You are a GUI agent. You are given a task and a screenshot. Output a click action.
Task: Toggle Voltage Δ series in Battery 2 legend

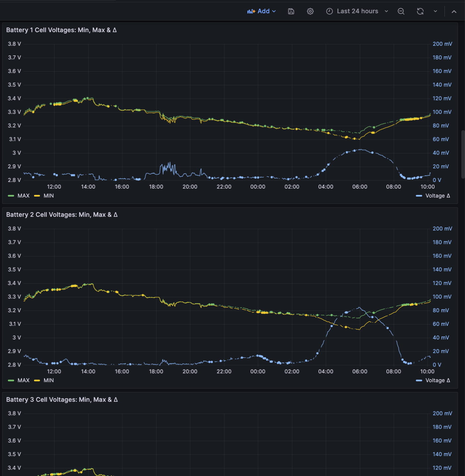(x=438, y=381)
